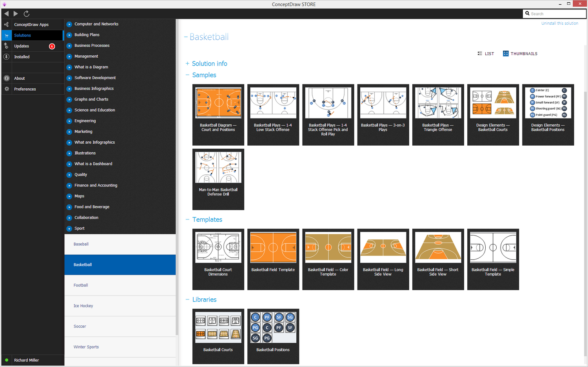The height and width of the screenshot is (367, 588).
Task: Open Basketball Field Simple Template
Action: coord(493,259)
